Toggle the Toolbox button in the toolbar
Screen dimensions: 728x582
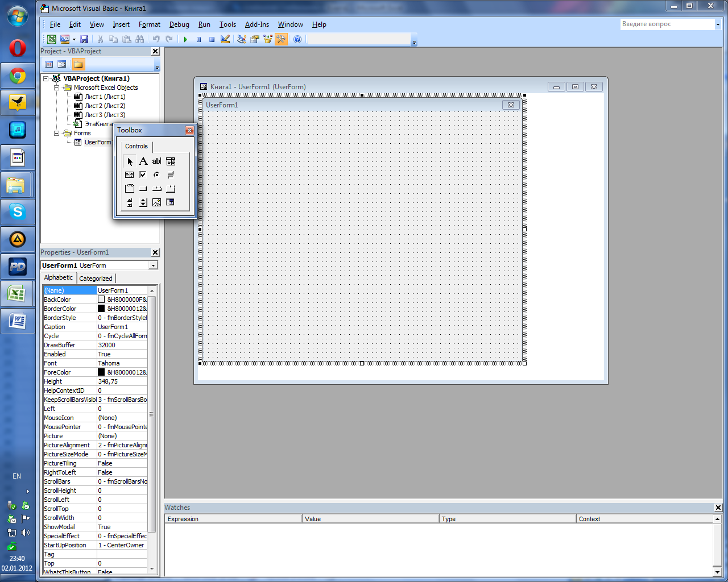tap(281, 39)
